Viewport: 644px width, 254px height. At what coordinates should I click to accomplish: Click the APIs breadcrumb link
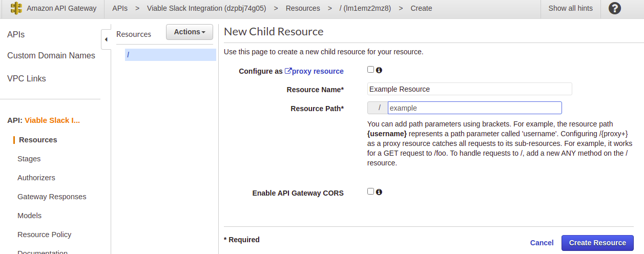coord(120,8)
